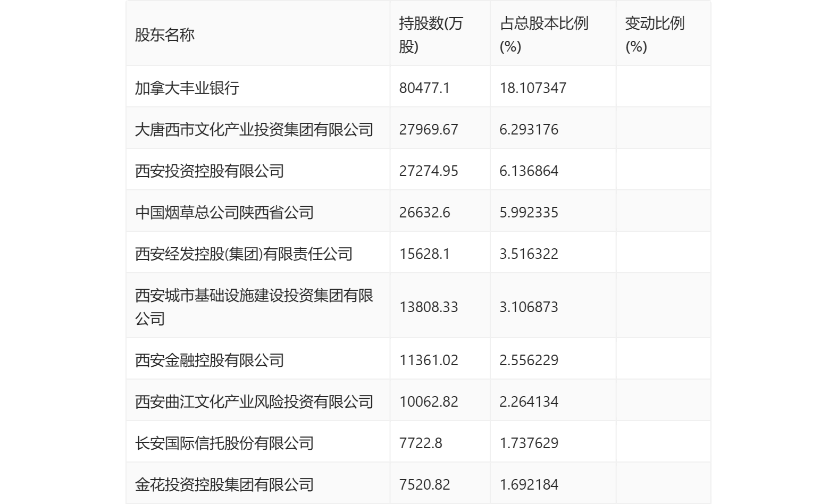This screenshot has width=837, height=504.
Task: Select shareholder 西安曲江文化产业风险投资有限公司
Action: [254, 401]
